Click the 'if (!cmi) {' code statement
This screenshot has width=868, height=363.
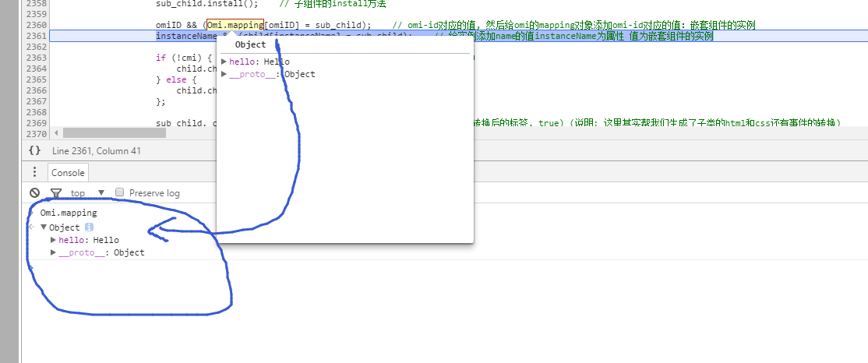pos(184,58)
